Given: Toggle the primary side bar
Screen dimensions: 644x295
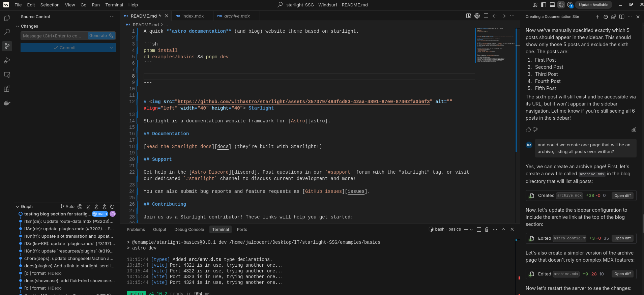Looking at the screenshot, I should pos(544,5).
